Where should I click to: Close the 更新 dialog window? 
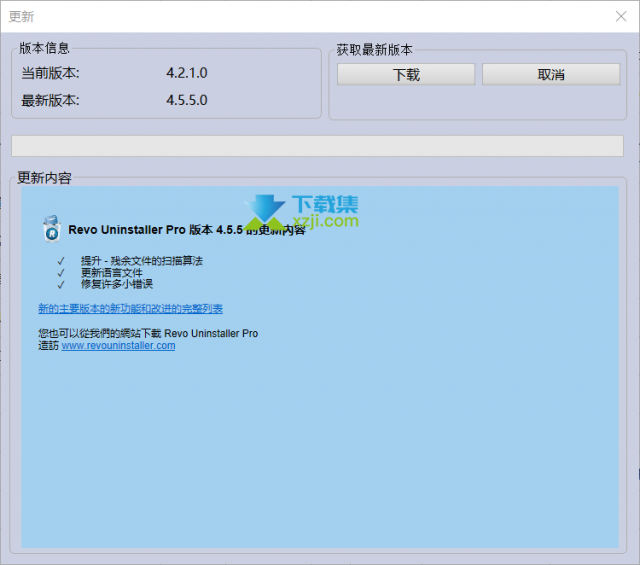[x=621, y=16]
